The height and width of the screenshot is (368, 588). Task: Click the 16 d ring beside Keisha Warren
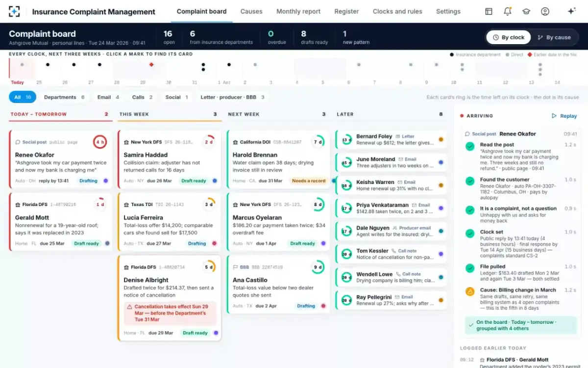pyautogui.click(x=346, y=185)
